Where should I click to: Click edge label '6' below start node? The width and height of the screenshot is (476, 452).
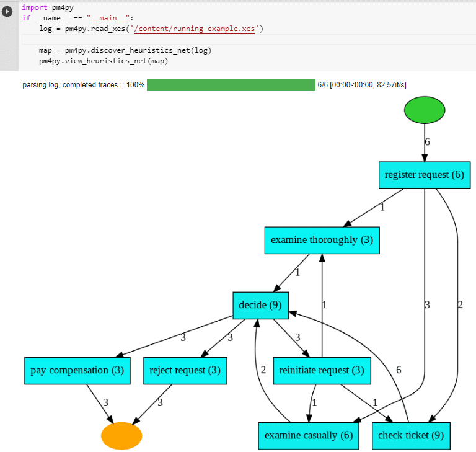427,142
